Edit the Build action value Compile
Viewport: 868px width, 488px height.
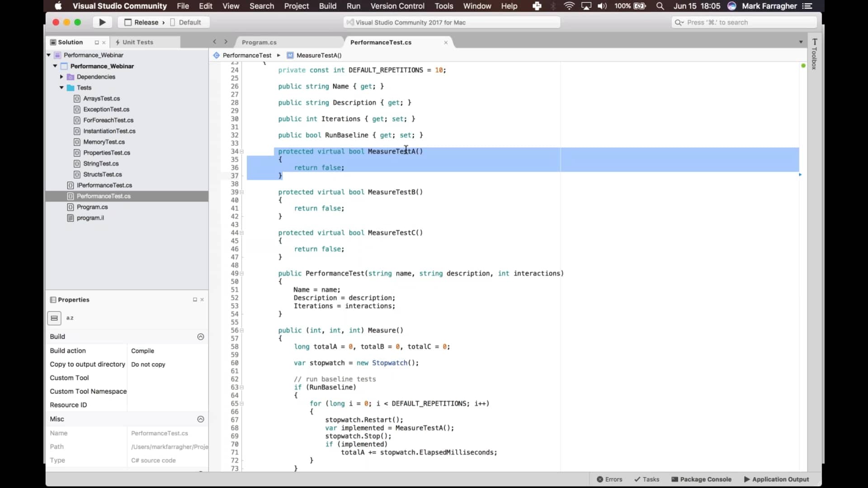pos(167,351)
